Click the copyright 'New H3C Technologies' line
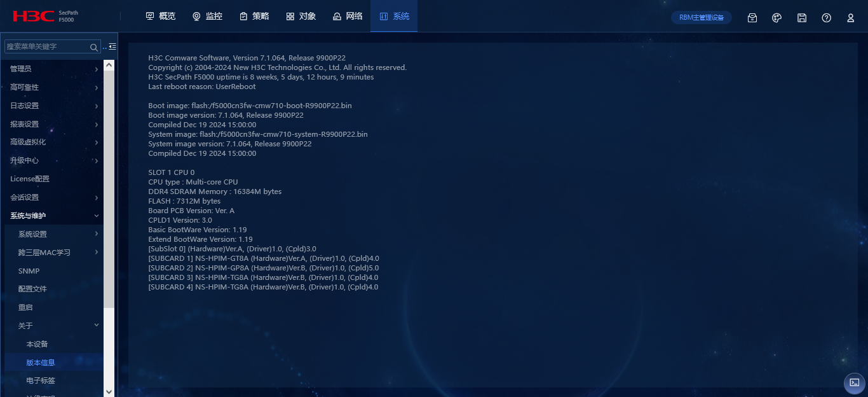 pos(278,67)
